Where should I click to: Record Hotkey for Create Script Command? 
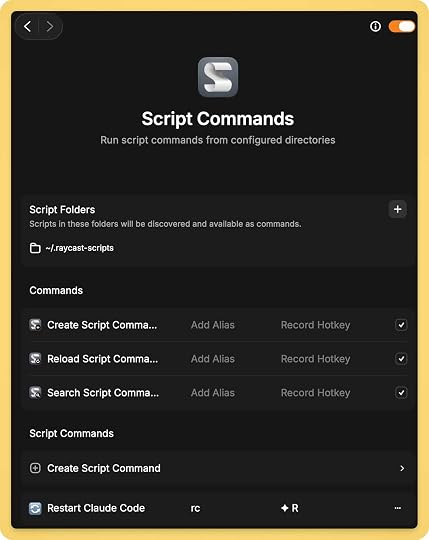pyautogui.click(x=315, y=325)
